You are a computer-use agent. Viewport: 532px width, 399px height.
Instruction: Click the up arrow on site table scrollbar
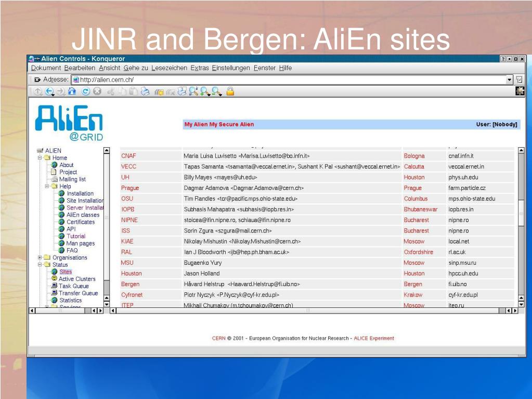521,150
